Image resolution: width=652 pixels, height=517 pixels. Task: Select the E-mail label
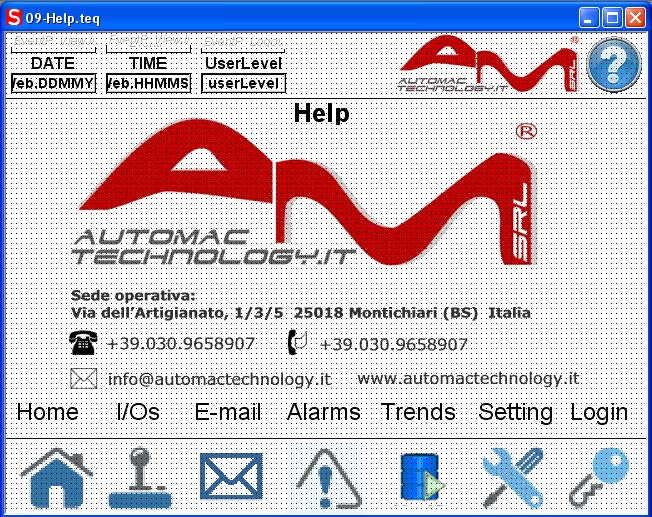point(228,412)
